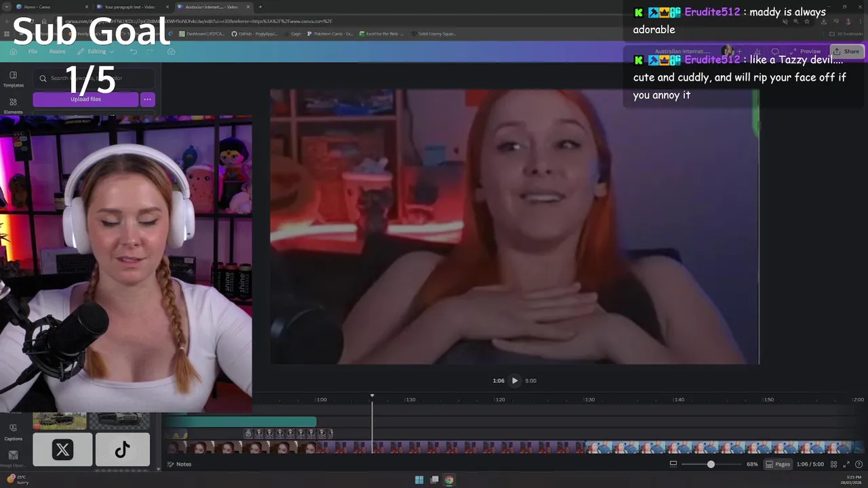868x488 pixels.
Task: Select the skull icons overlay clip on timeline
Action: coord(288,433)
